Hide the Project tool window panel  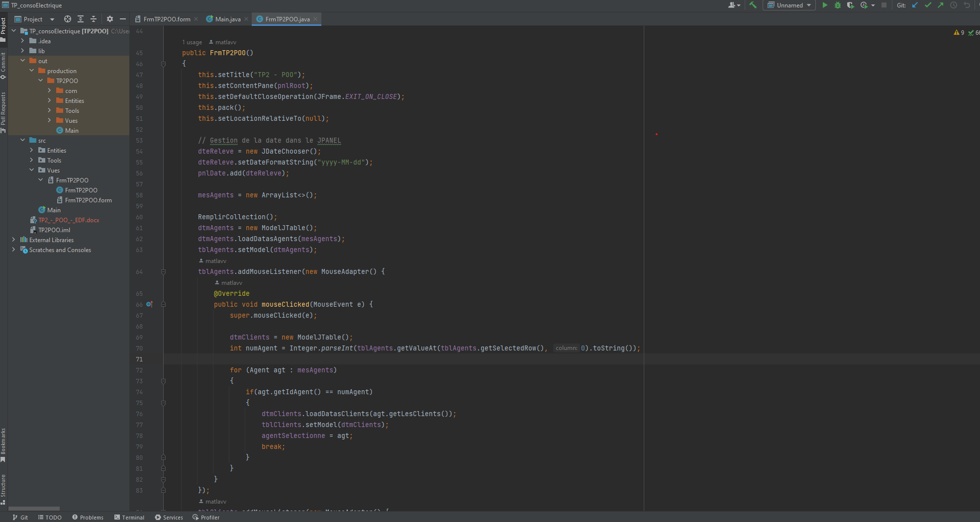coord(123,19)
